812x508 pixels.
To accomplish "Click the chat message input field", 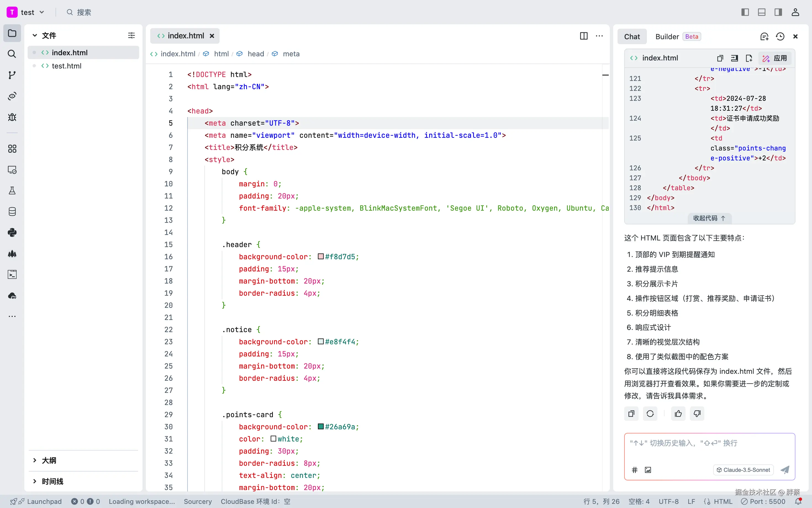I will (709, 449).
